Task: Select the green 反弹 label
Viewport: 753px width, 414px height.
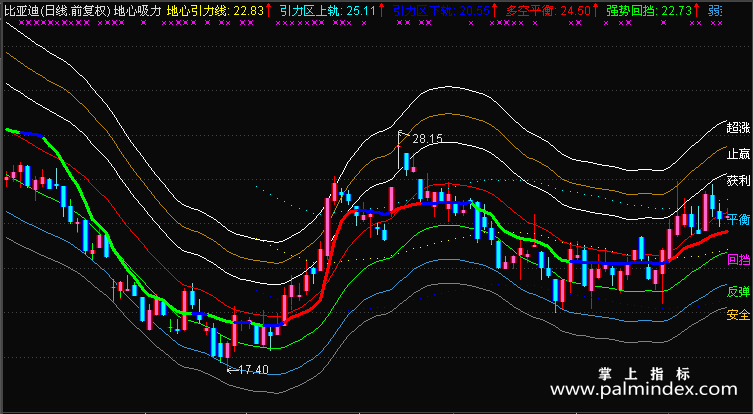Action: point(738,291)
